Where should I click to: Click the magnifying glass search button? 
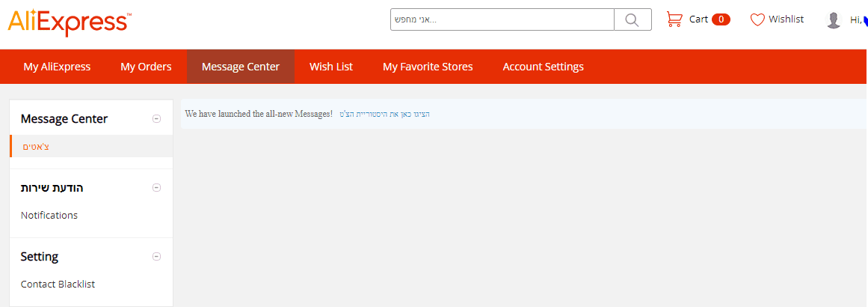(x=632, y=19)
